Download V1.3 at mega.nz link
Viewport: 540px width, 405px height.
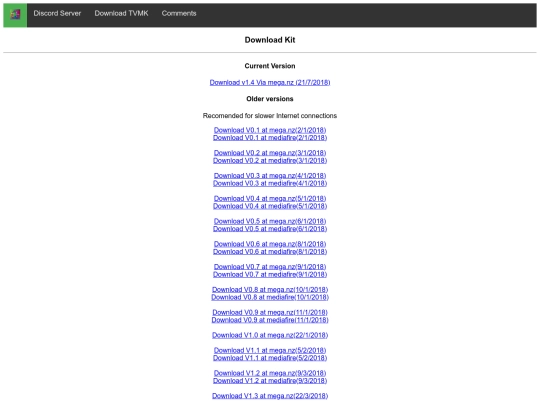[270, 396]
